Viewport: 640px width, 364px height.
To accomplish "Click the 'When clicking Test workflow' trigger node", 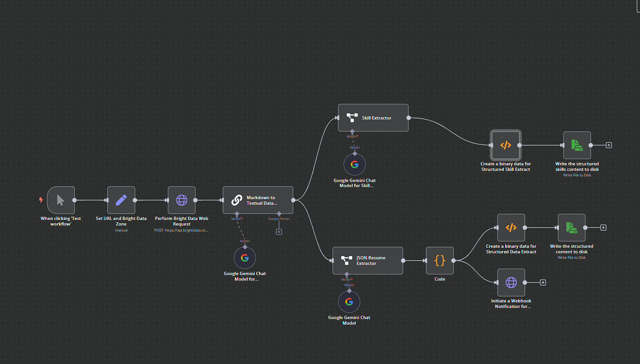I will tap(61, 200).
